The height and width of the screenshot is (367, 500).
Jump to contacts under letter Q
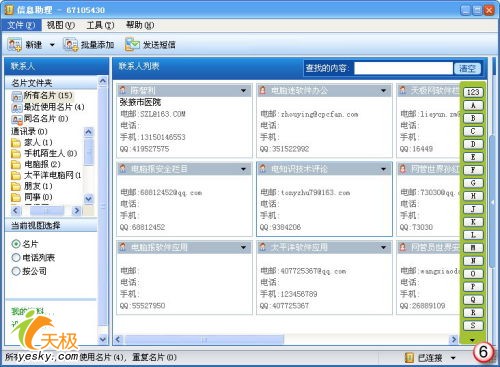point(473,300)
